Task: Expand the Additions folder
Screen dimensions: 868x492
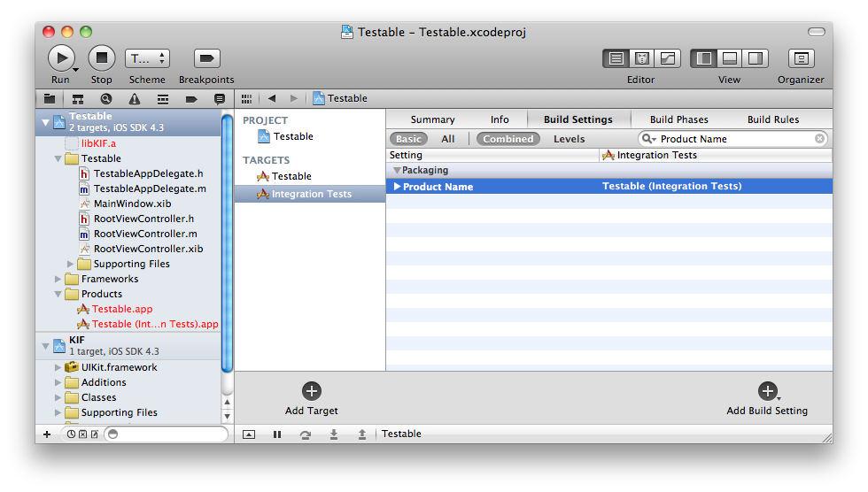Action: (x=58, y=382)
